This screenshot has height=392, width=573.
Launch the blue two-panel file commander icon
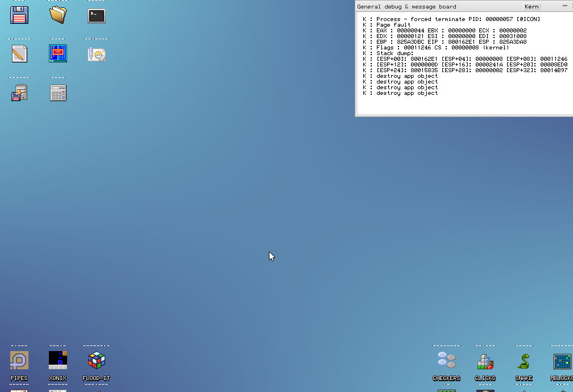click(58, 54)
